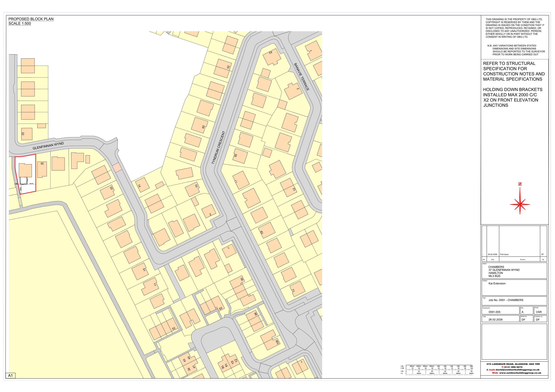Open the david@outdoorbuildinggroup.co.uk email link

point(517,370)
